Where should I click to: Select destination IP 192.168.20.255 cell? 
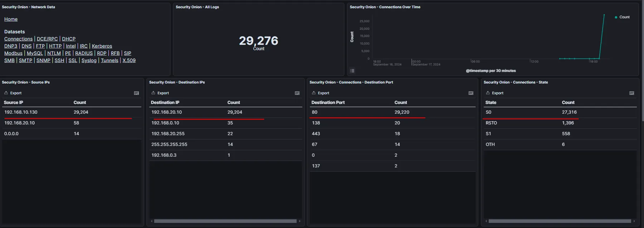168,134
